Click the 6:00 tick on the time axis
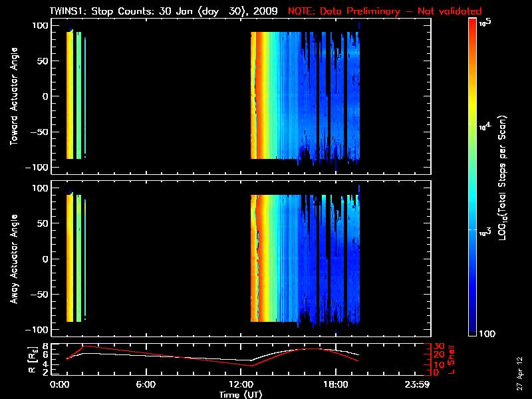Viewport: 532px width, 399px height. 146,384
